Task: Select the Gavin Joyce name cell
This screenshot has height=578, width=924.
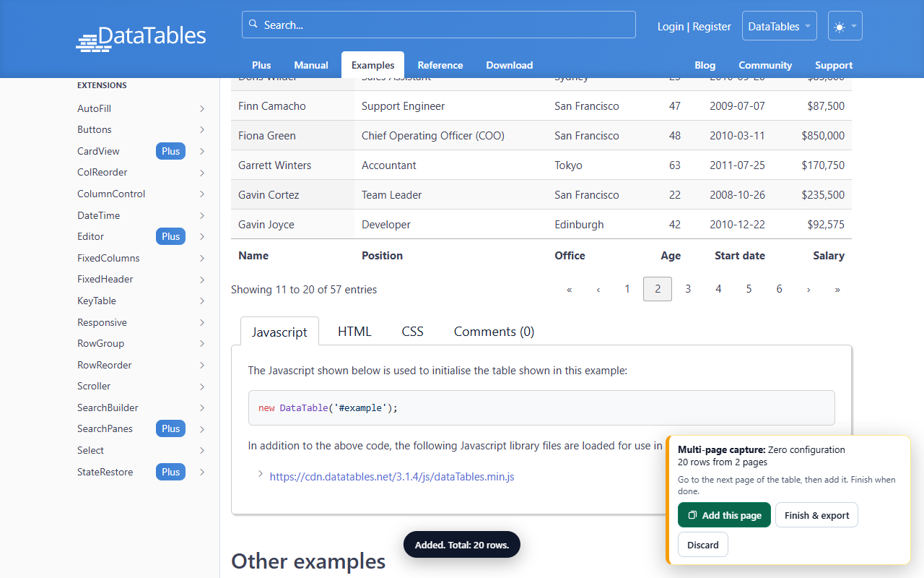Action: pyautogui.click(x=293, y=224)
